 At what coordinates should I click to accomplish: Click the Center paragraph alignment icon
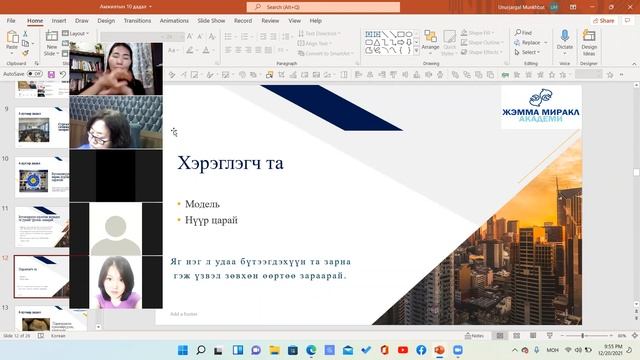point(238,50)
